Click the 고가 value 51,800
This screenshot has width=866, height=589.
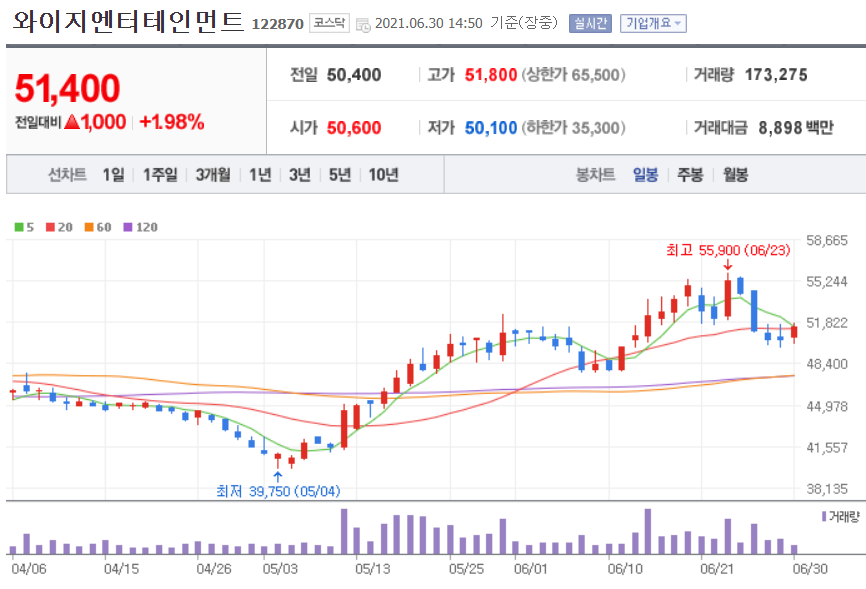(490, 75)
